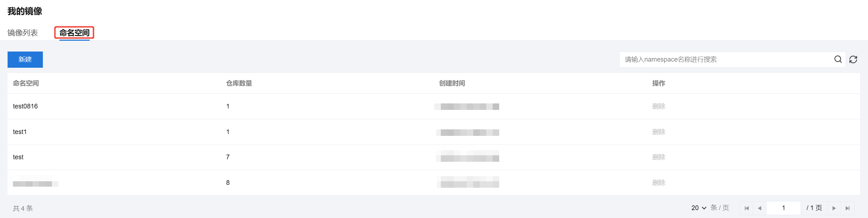The width and height of the screenshot is (868, 218).
Task: Delete the test0816 namespace
Action: [x=658, y=106]
